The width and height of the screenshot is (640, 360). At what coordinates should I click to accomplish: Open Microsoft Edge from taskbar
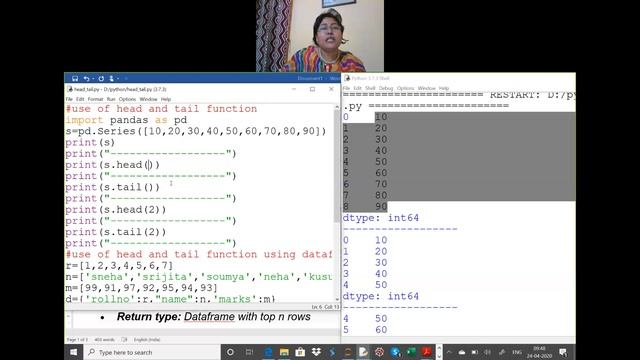point(268,352)
